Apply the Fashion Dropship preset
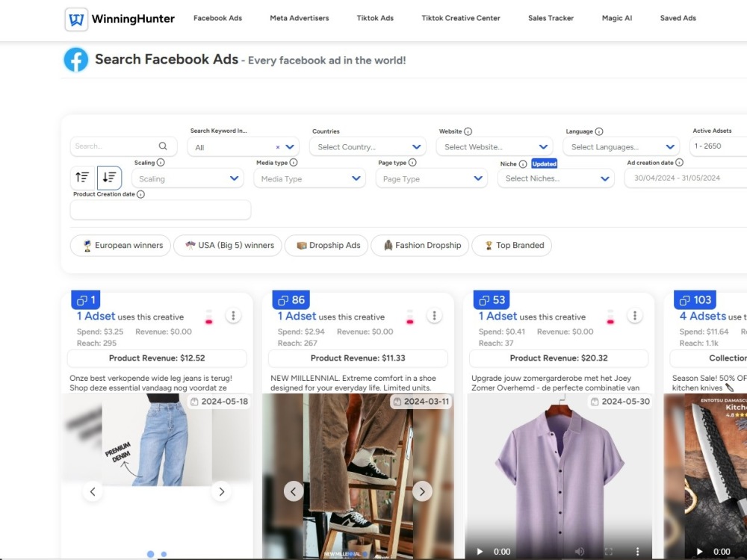The width and height of the screenshot is (747, 560). click(420, 245)
